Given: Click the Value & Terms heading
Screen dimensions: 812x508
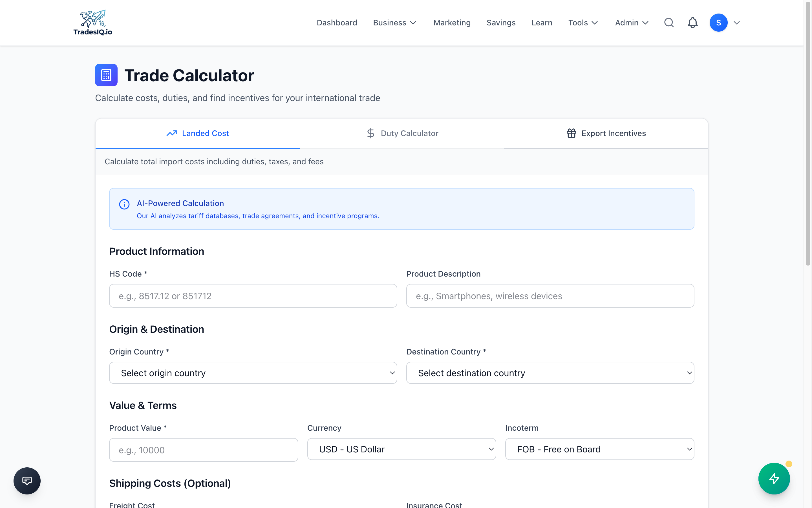Looking at the screenshot, I should point(143,406).
